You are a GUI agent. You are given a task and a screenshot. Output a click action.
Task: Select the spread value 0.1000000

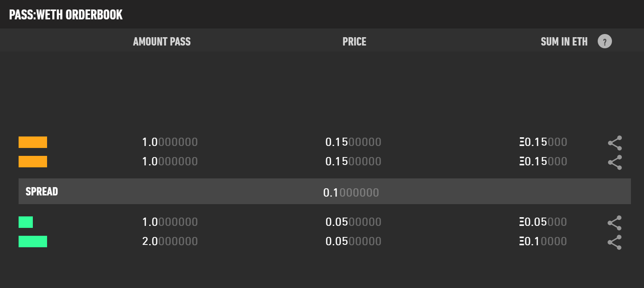click(x=351, y=193)
